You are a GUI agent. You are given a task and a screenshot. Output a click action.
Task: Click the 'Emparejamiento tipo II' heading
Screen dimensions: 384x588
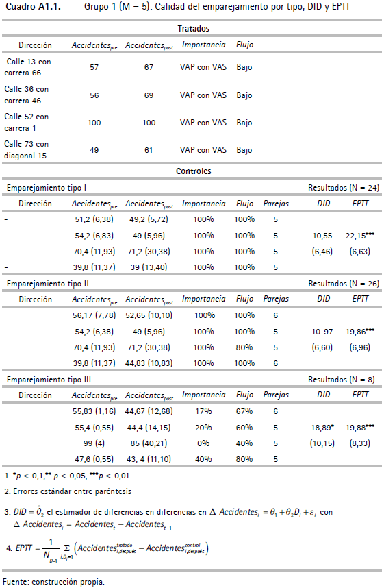coord(48,284)
